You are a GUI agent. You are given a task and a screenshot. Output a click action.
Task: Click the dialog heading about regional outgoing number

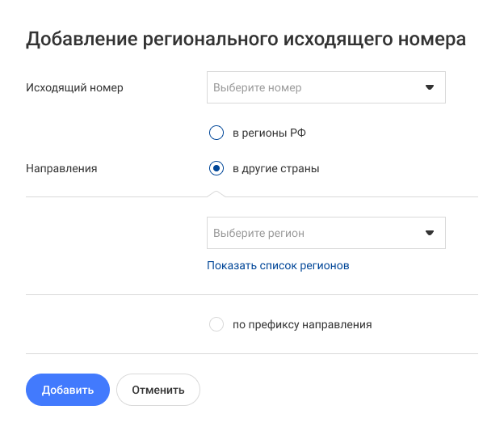click(x=246, y=40)
